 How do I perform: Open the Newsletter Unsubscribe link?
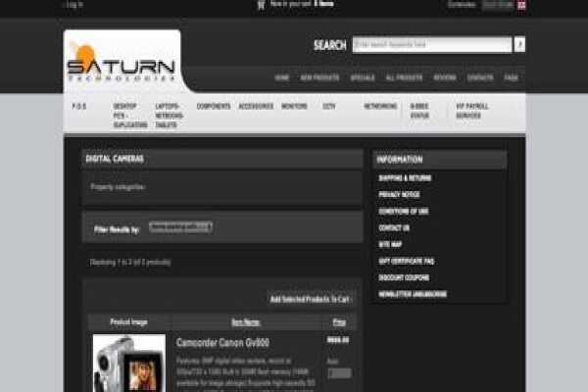[x=413, y=294]
